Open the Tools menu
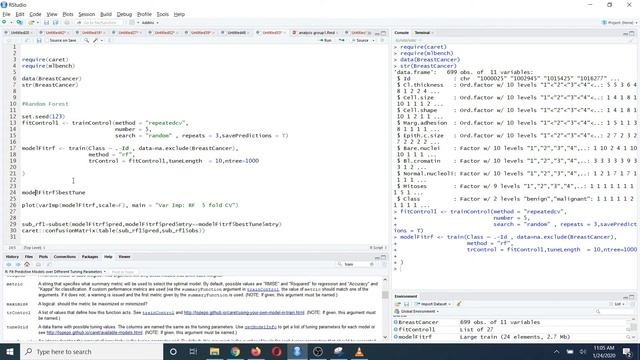Screen dimensions: 640x360 tap(162, 14)
